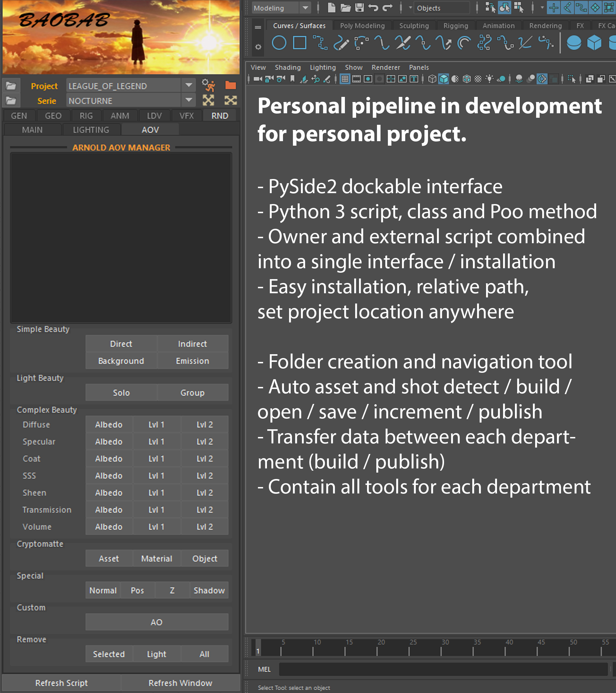Toggle the viewport grid display
This screenshot has width=616, height=693.
(345, 79)
